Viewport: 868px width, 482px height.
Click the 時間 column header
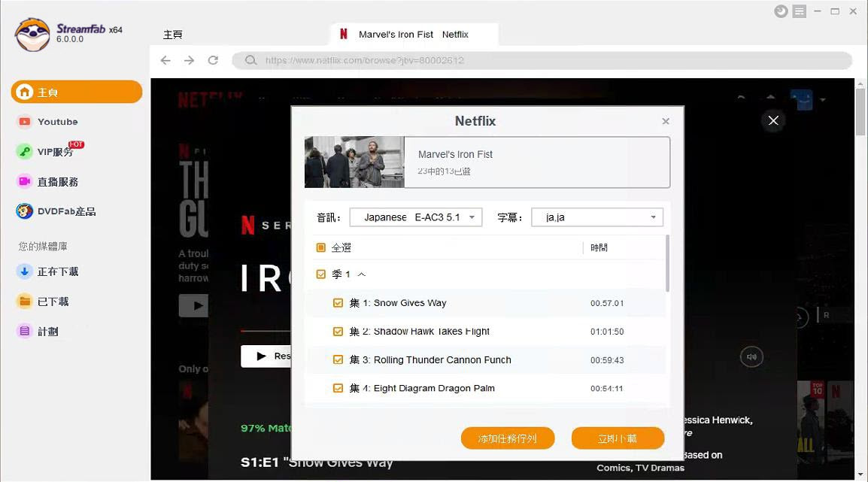click(x=599, y=247)
